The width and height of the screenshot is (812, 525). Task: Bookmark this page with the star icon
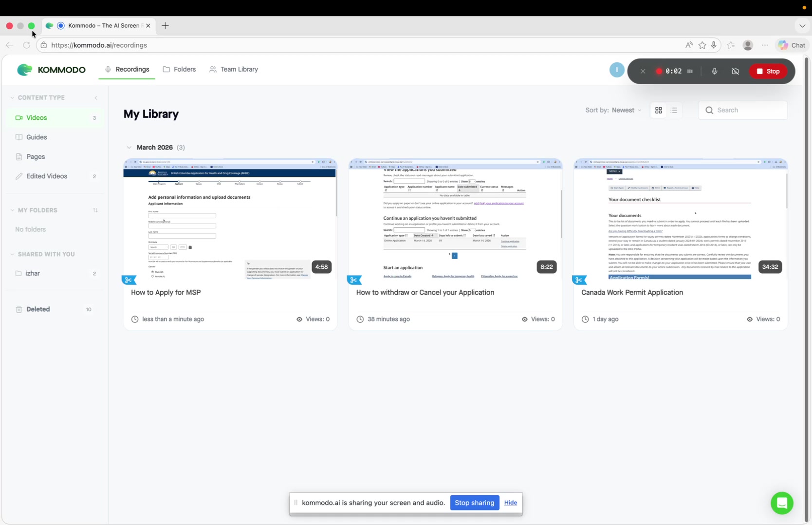(702, 45)
